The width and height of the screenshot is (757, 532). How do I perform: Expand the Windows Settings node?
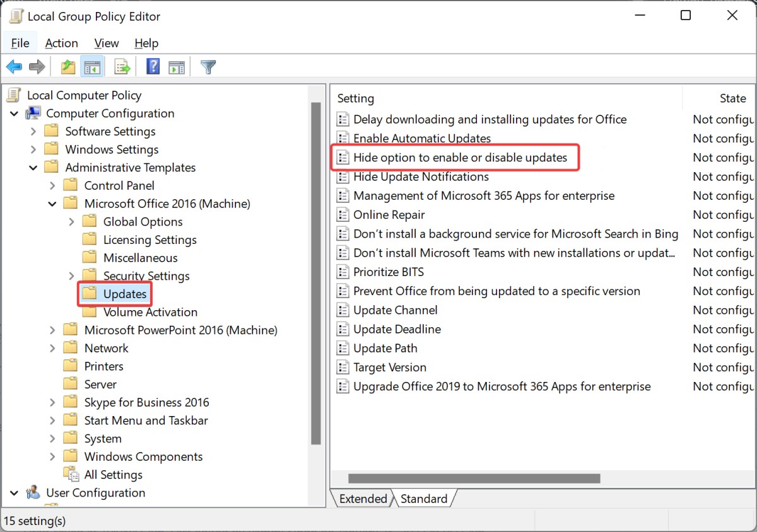pyautogui.click(x=33, y=150)
